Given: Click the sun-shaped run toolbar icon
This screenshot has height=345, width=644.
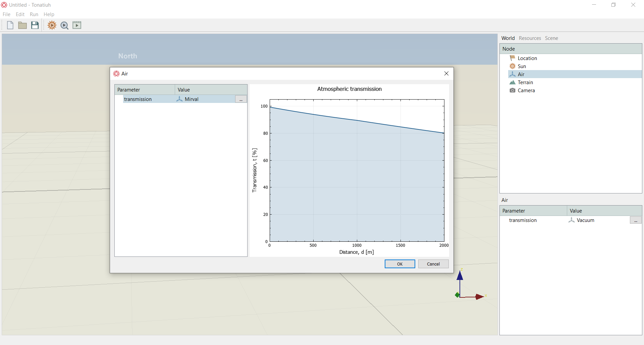Looking at the screenshot, I should point(52,25).
